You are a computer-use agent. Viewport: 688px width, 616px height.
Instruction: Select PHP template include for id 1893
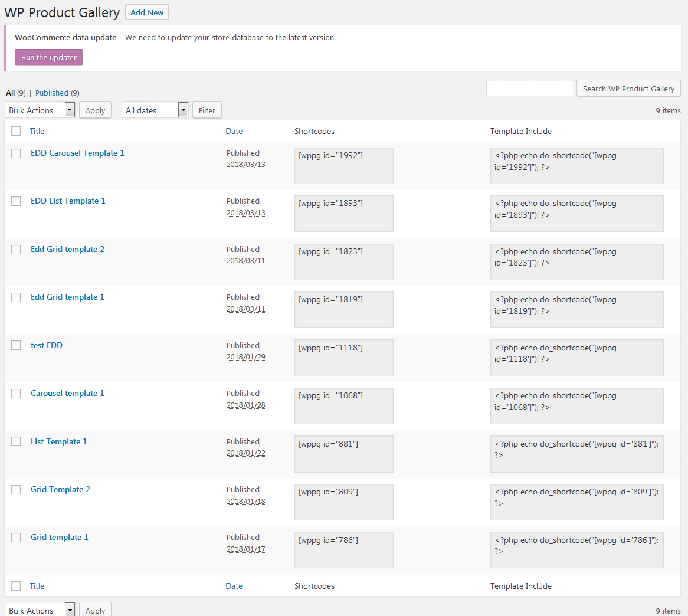click(x=576, y=213)
